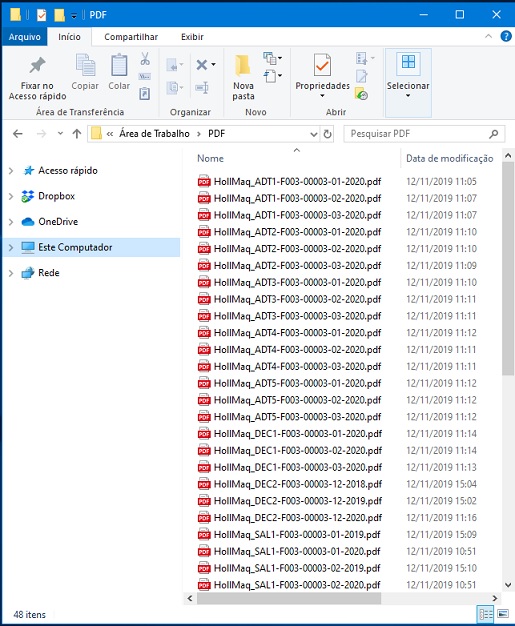This screenshot has height=626, width=515.
Task: Click the Nova pasta folder icon
Action: click(242, 65)
